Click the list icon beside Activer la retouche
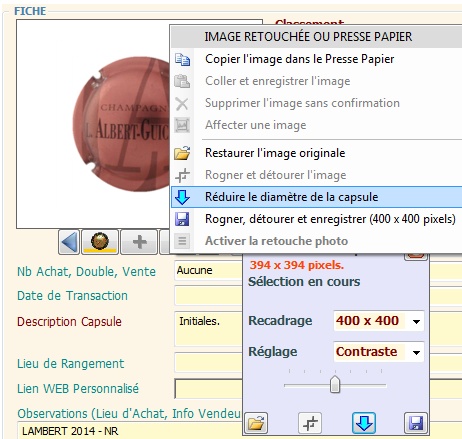The width and height of the screenshot is (462, 439). [x=182, y=241]
